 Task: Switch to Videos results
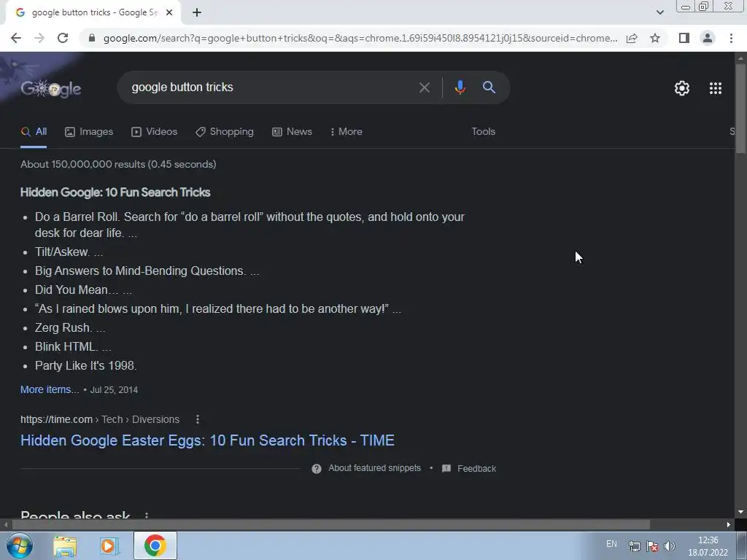coord(155,132)
